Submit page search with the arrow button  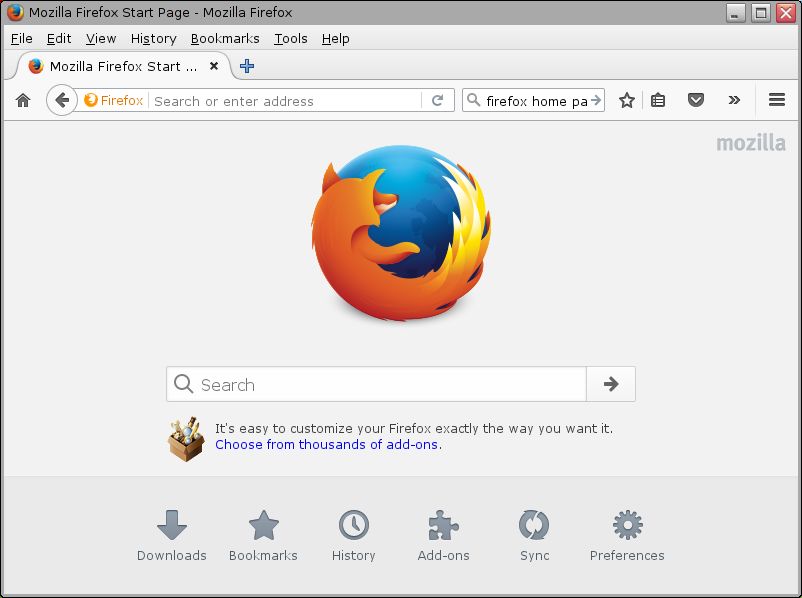coord(611,384)
